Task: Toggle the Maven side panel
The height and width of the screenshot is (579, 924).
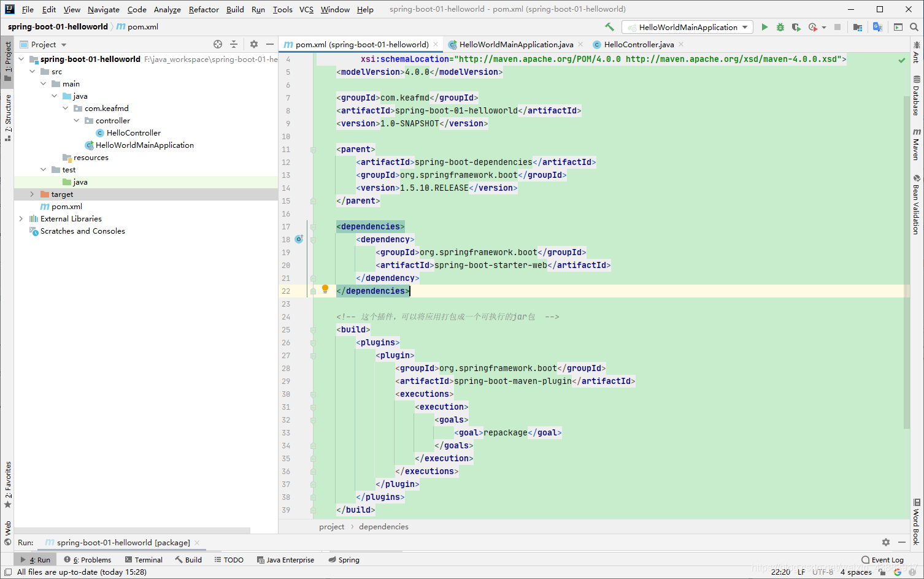Action: point(916,145)
